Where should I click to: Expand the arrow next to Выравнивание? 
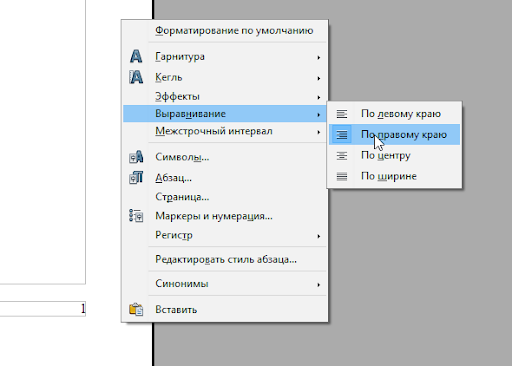coord(319,115)
